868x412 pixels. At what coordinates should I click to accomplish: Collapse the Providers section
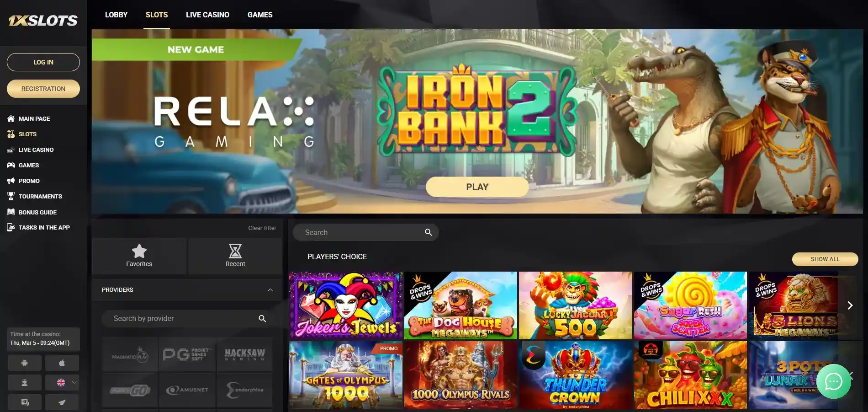[x=270, y=290]
